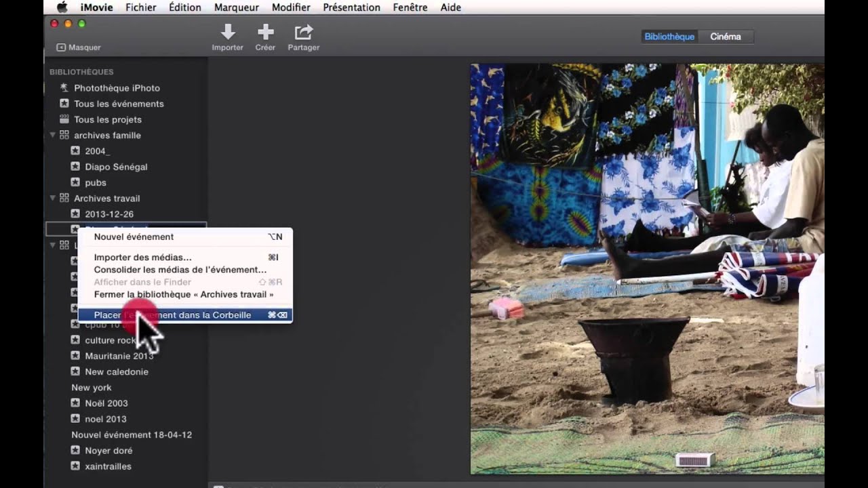Click the star icon beside New caledonie
This screenshot has height=488, width=868.
tap(75, 371)
